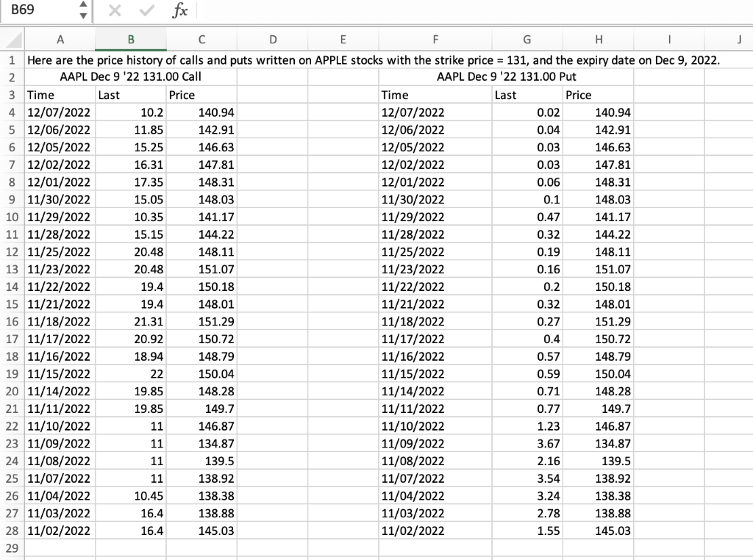Select put last value 0.06
Image resolution: width=753 pixels, height=560 pixels.
pos(527,182)
